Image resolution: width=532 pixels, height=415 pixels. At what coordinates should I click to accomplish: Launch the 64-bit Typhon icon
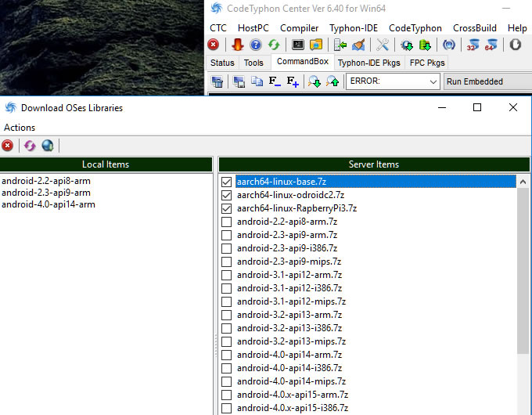491,45
